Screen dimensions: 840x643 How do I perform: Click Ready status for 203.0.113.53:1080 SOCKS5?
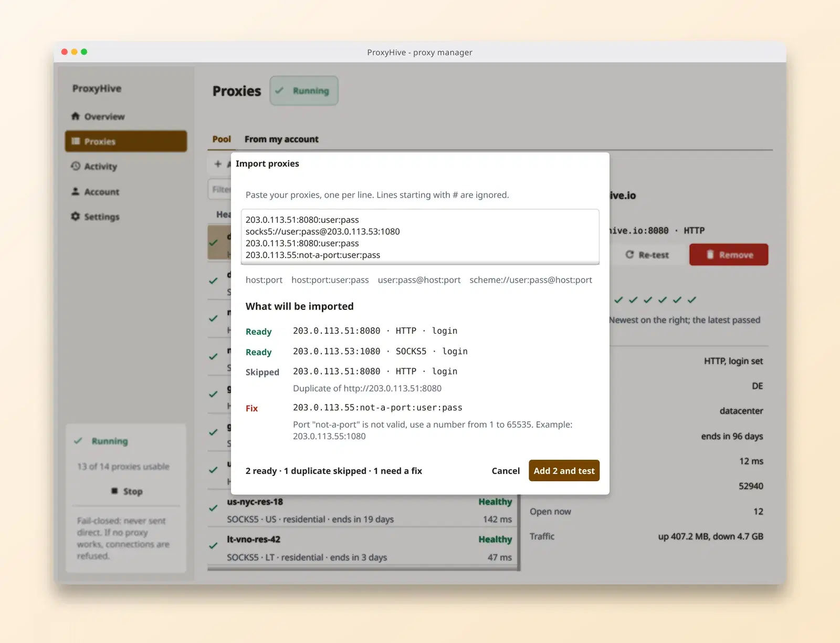point(259,352)
